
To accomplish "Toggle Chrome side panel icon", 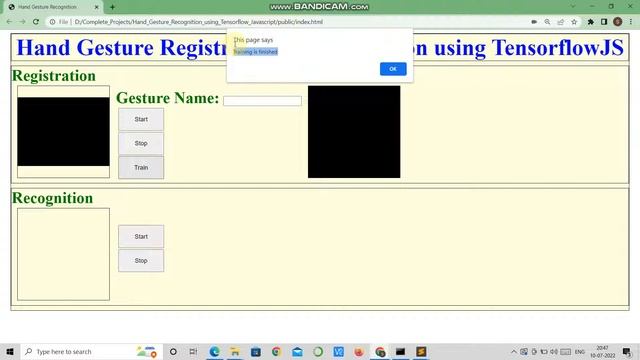I will tap(604, 22).
